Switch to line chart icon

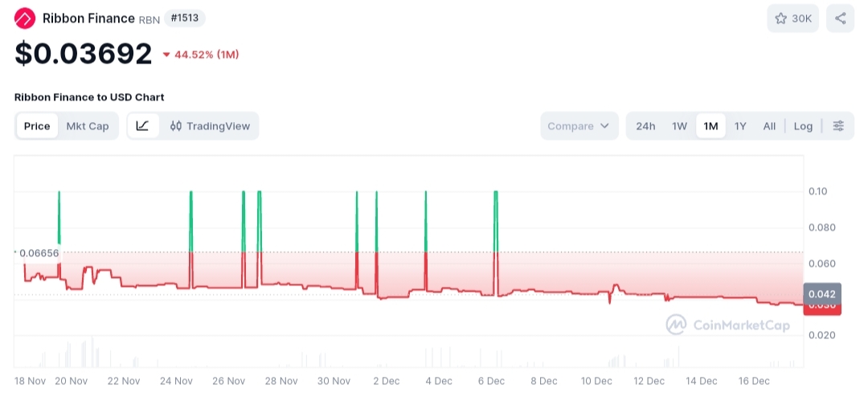tap(143, 125)
